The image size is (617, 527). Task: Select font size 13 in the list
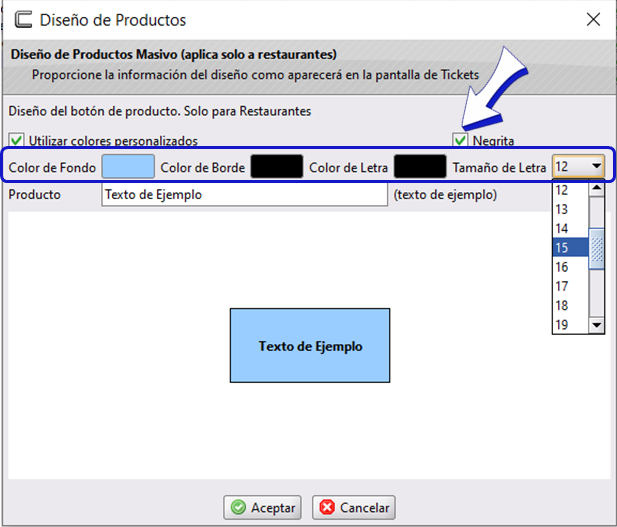[570, 209]
